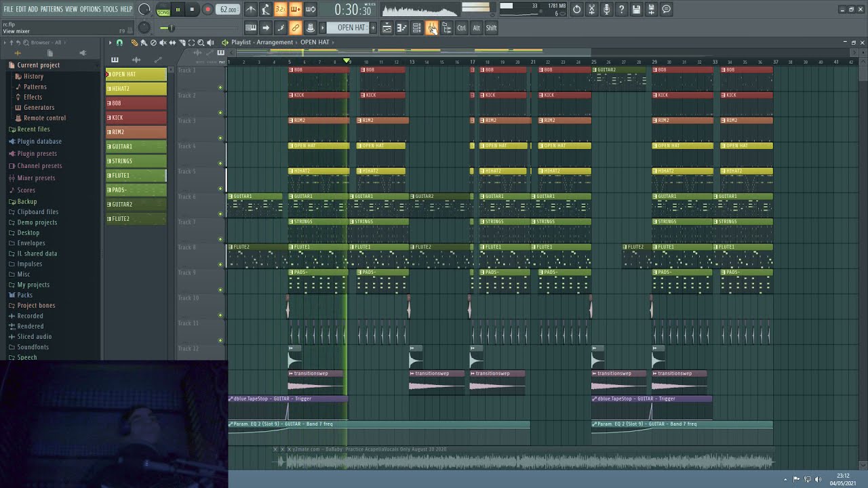
Task: Click the render as audio file icon
Action: tap(651, 9)
